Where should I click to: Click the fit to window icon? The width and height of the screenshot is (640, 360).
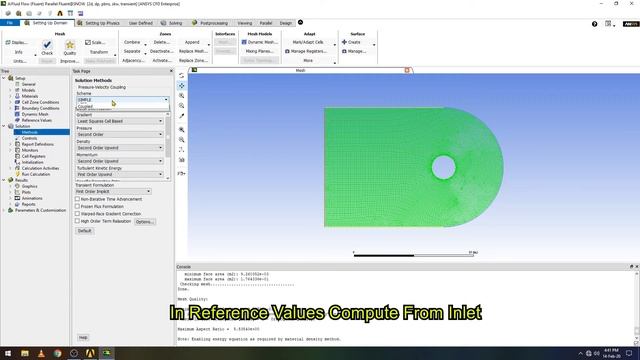(x=182, y=130)
